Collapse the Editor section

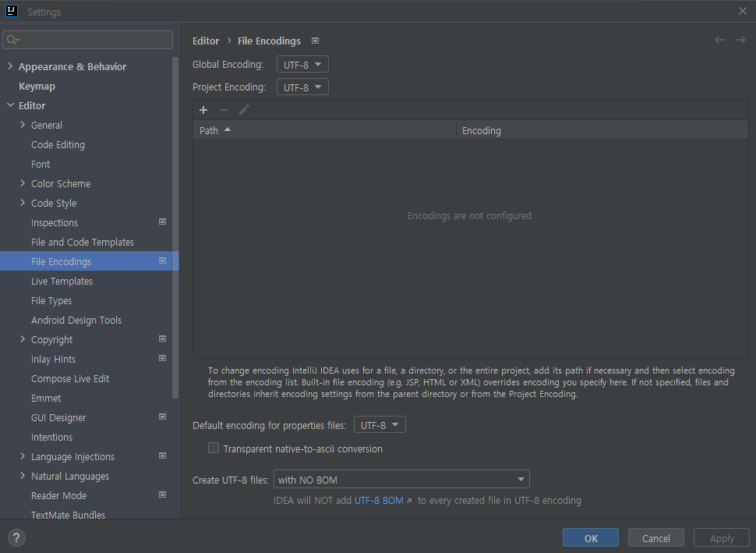[10, 105]
